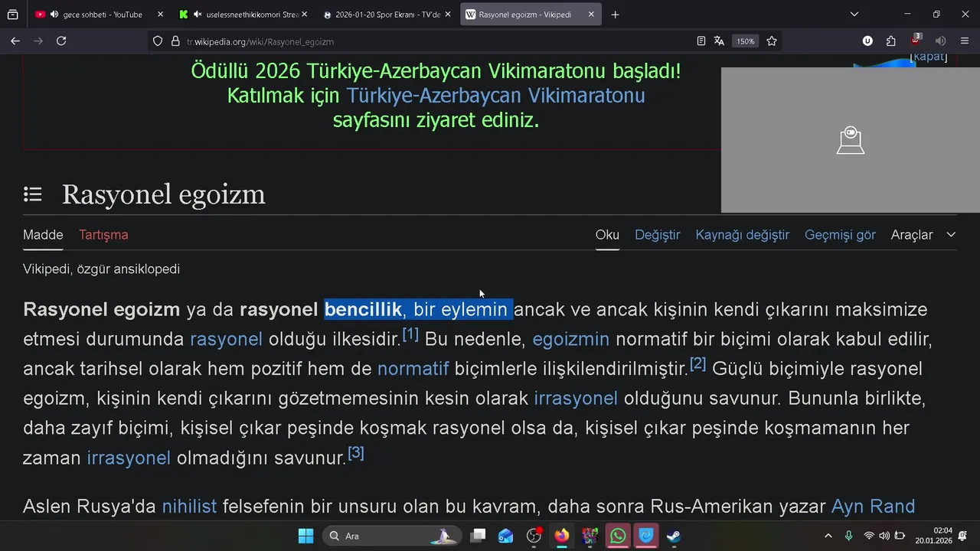Viewport: 980px width, 551px height.
Task: Select the Oku view
Action: [x=607, y=235]
